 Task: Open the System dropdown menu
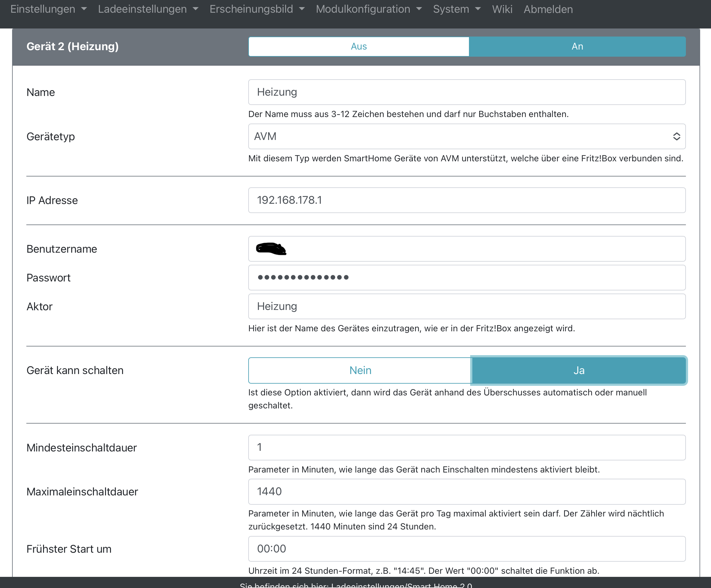(457, 9)
